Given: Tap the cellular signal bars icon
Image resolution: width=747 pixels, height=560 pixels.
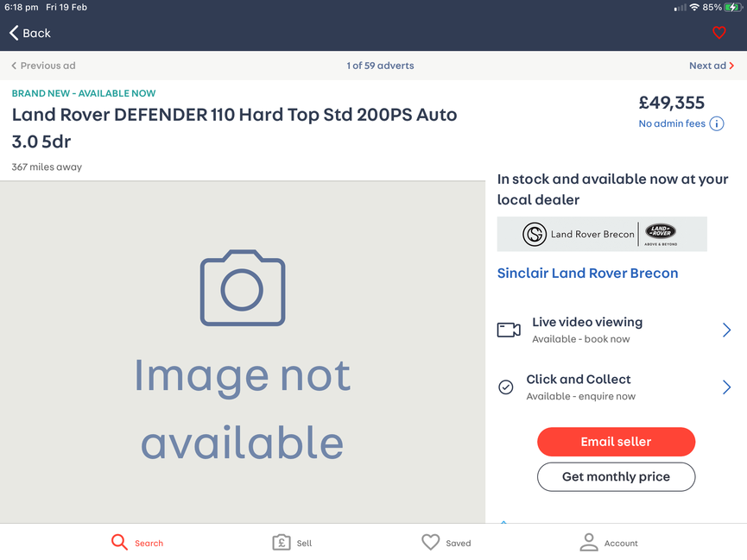Looking at the screenshot, I should tap(681, 8).
